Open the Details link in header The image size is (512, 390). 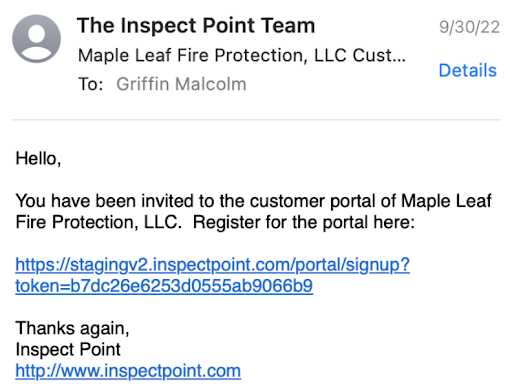[468, 70]
